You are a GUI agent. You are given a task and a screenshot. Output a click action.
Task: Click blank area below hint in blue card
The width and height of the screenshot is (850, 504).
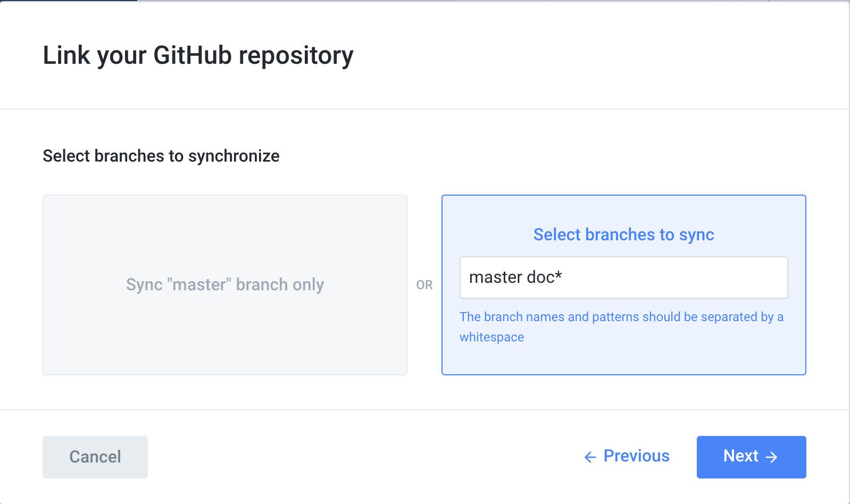coord(623,359)
